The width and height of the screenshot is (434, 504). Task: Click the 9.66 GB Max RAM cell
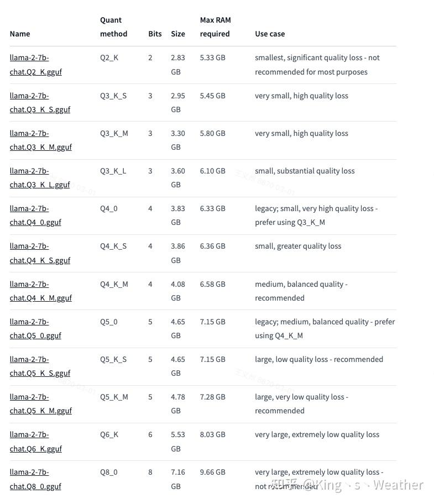coord(213,473)
